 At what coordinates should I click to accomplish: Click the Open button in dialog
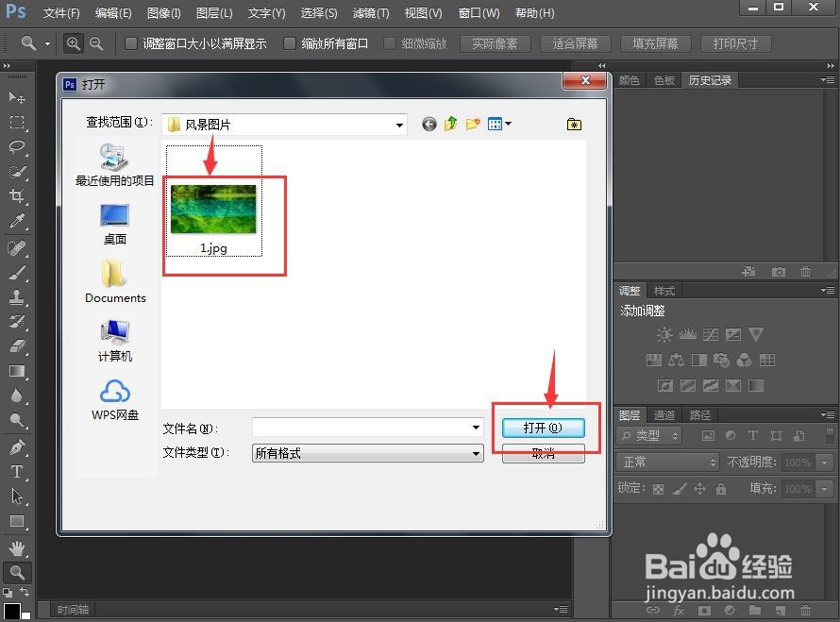544,428
